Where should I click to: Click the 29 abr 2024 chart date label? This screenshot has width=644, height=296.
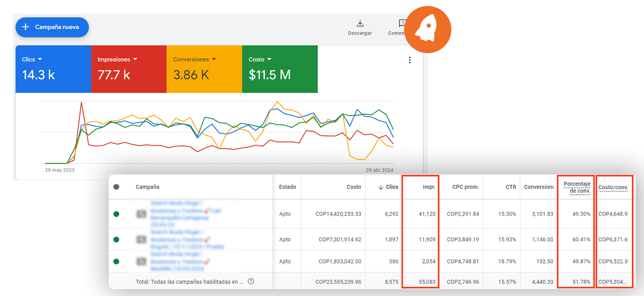[379, 170]
